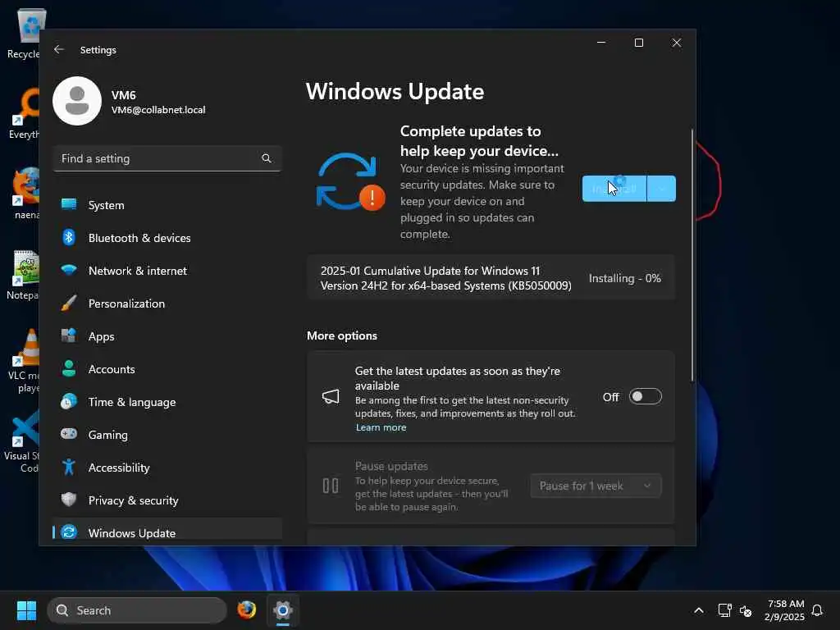Image resolution: width=840 pixels, height=630 pixels.
Task: Click the Settings page vertical scrollbar
Action: click(692, 255)
